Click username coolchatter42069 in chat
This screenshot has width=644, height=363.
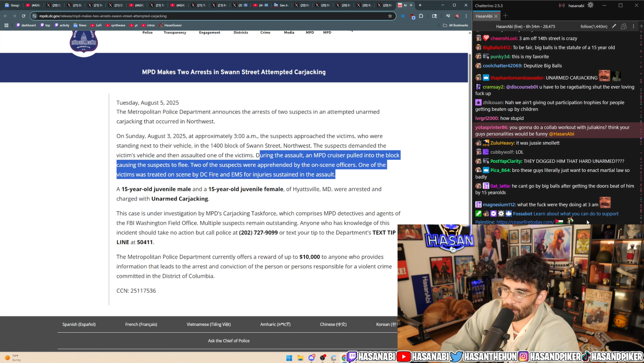click(x=503, y=66)
